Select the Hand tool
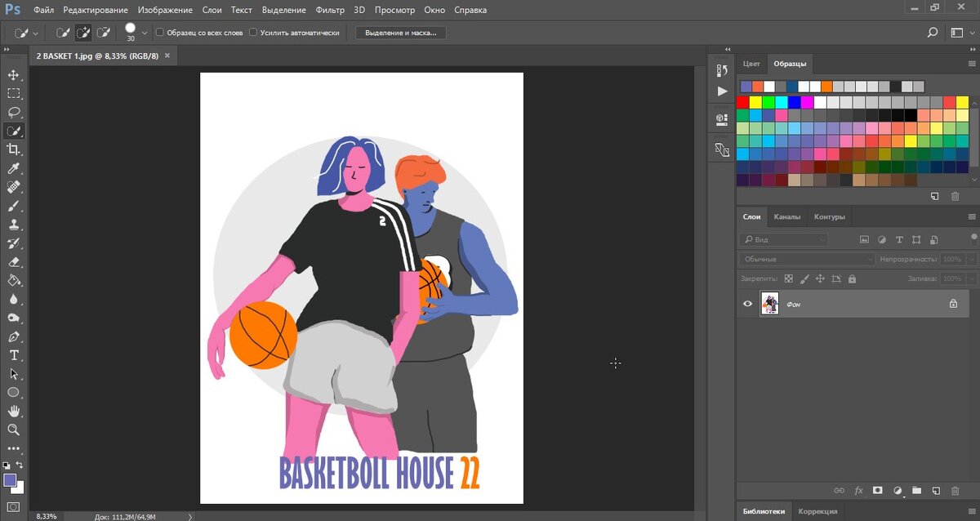Screen dimensions: 980x521 [x=14, y=411]
